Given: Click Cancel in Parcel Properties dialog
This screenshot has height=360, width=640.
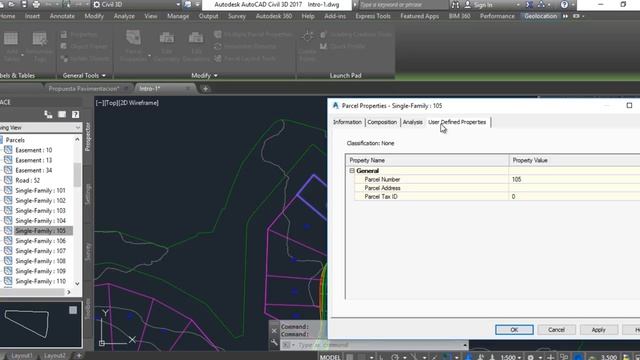Looking at the screenshot, I should point(556,330).
